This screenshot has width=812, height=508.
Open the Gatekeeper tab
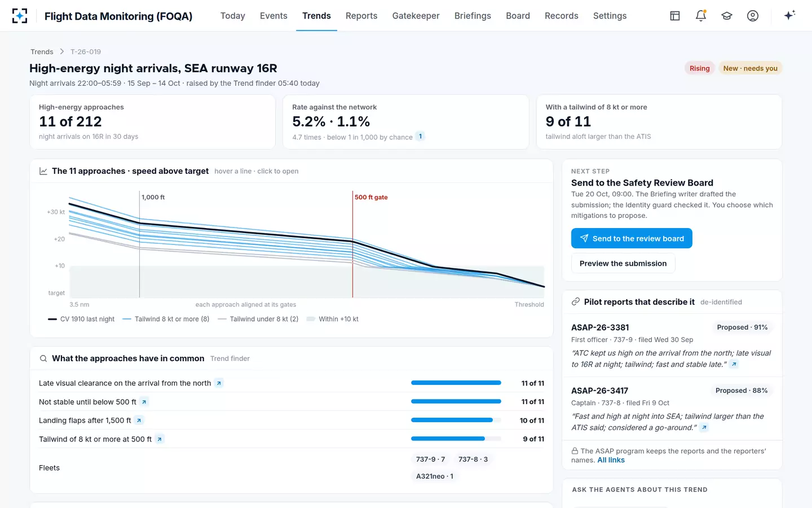416,16
